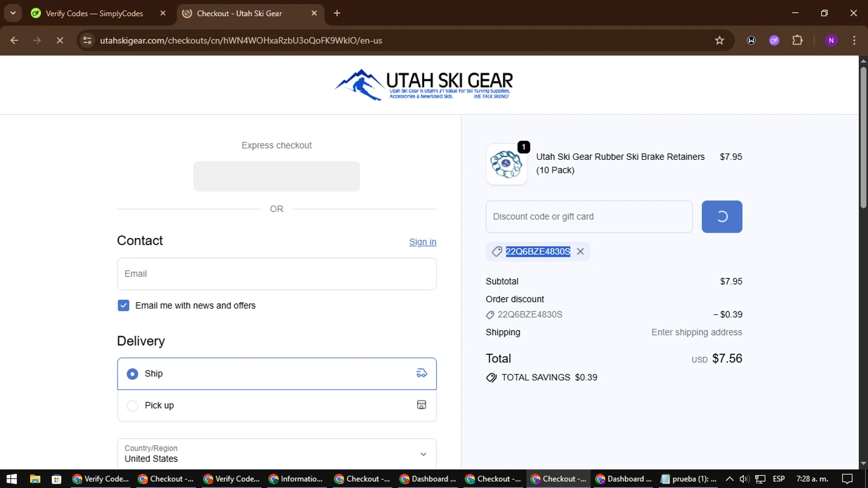Click the Express checkout placeholder button

click(x=277, y=176)
